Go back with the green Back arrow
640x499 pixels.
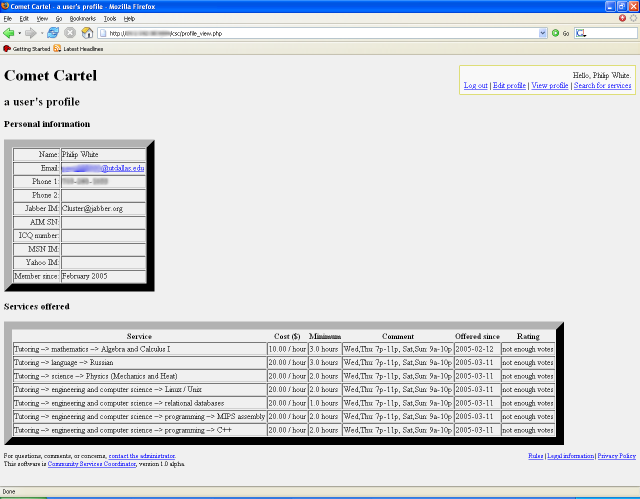(9, 33)
